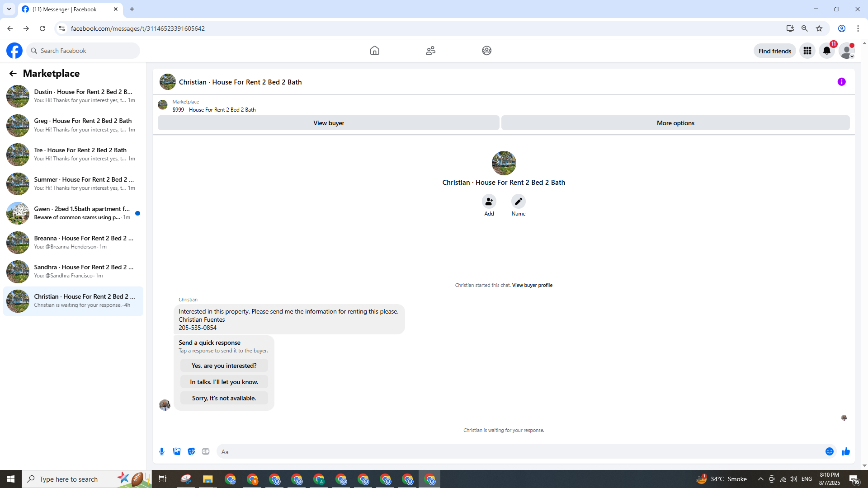868x488 pixels.
Task: Bookmark this page with the star
Action: point(819,28)
